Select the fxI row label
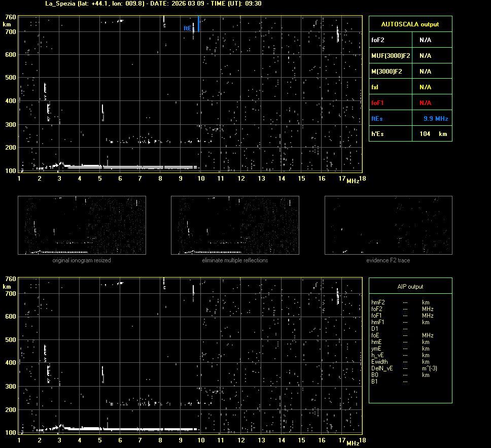The height and width of the screenshot is (448, 491). [x=375, y=87]
